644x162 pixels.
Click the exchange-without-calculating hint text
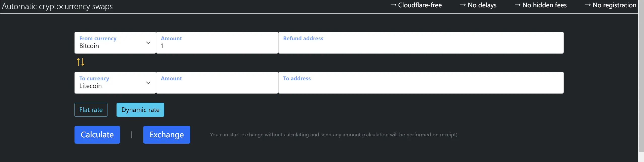333,135
